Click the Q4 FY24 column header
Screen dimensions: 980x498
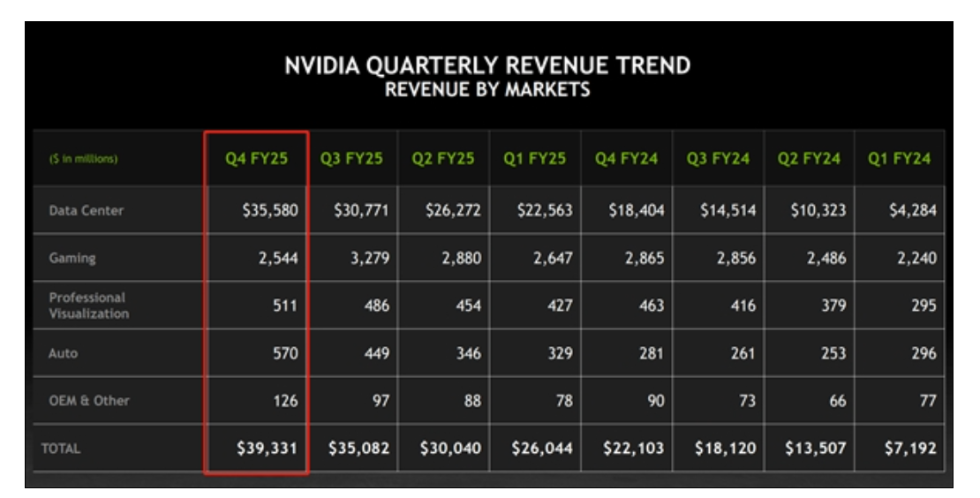click(626, 159)
